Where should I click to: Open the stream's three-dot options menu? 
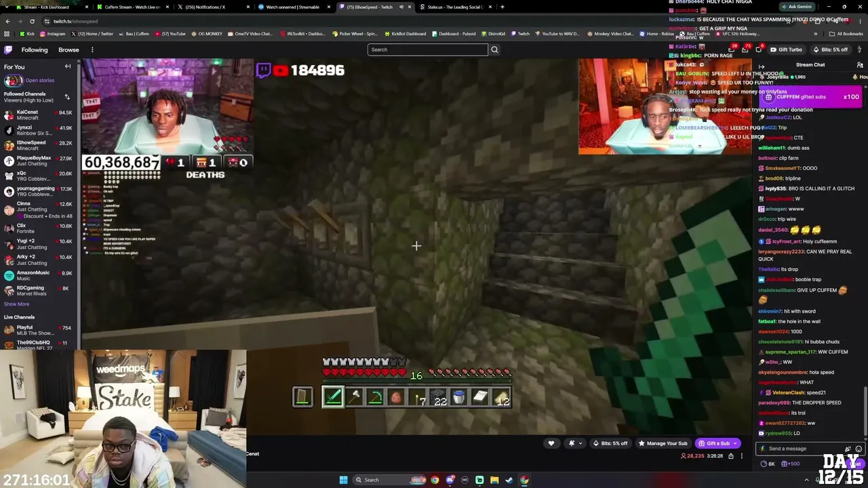pyautogui.click(x=741, y=456)
